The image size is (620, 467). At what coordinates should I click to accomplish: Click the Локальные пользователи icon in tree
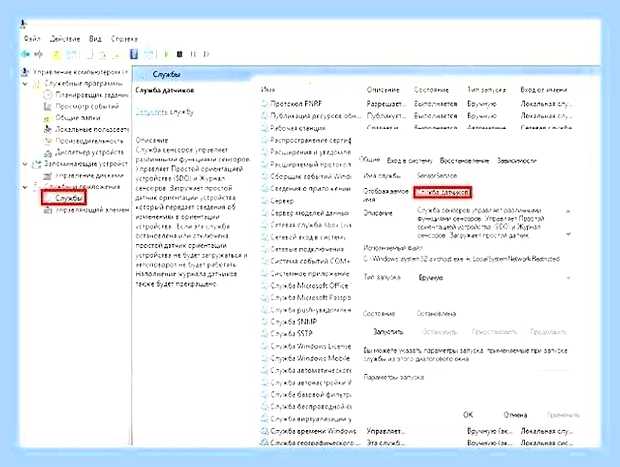47,129
